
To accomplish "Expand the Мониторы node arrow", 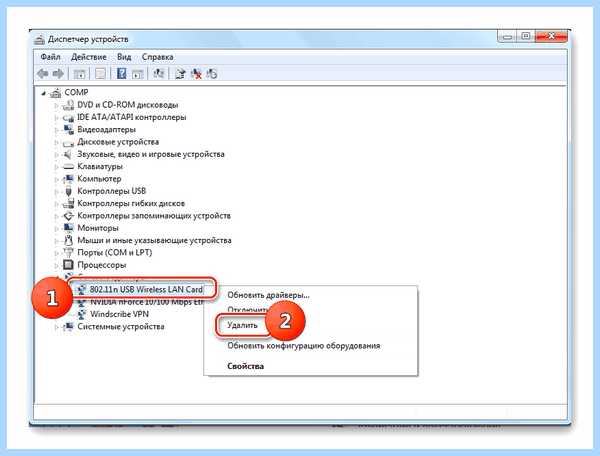I will [56, 229].
